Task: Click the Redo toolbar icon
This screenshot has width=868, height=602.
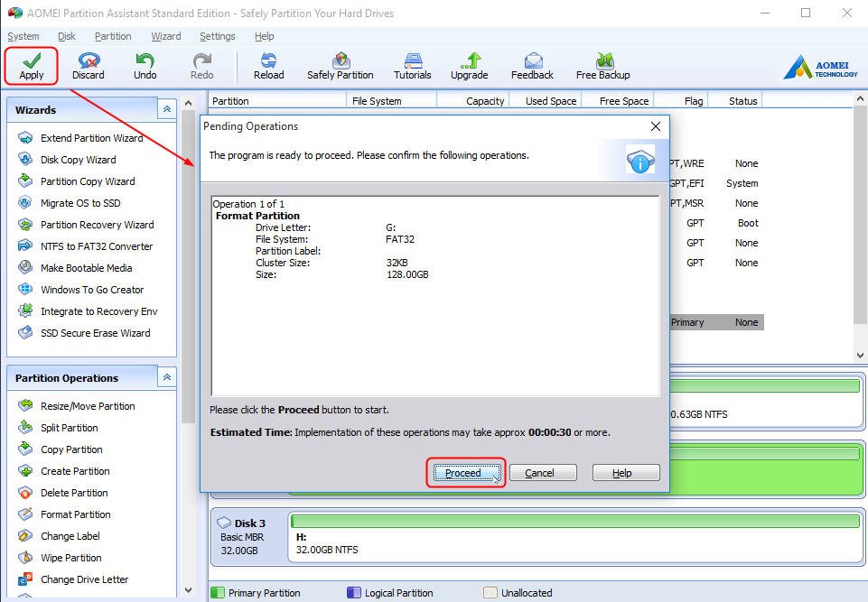Action: pos(202,66)
